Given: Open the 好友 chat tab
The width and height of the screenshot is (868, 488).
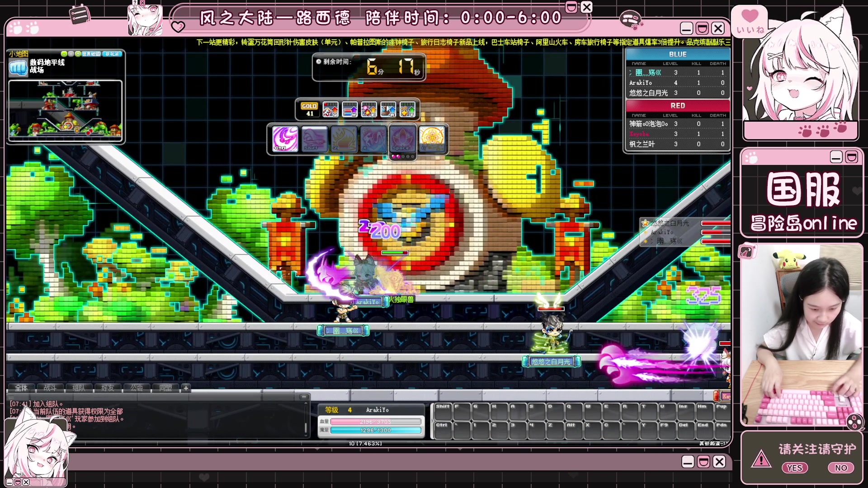Looking at the screenshot, I should (x=108, y=388).
